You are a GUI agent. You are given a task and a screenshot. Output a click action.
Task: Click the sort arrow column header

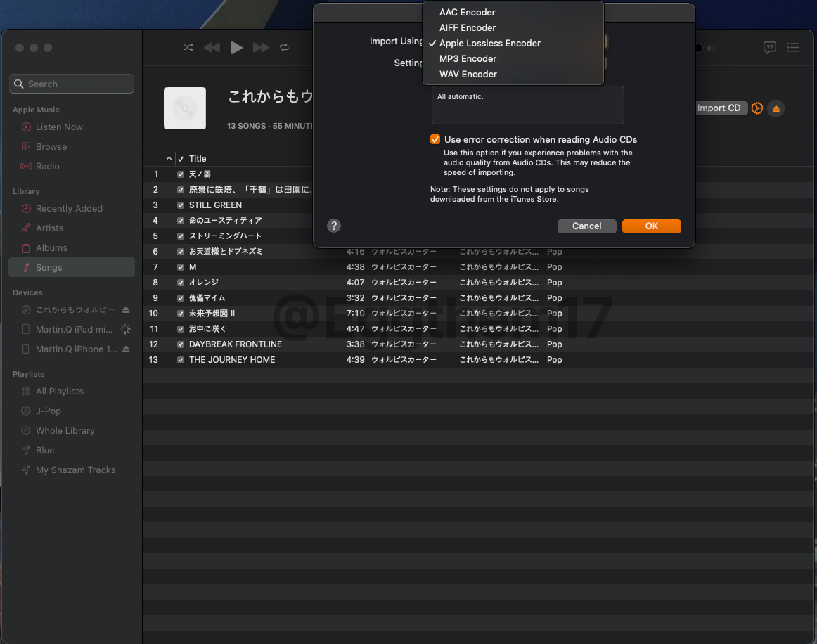click(x=169, y=158)
